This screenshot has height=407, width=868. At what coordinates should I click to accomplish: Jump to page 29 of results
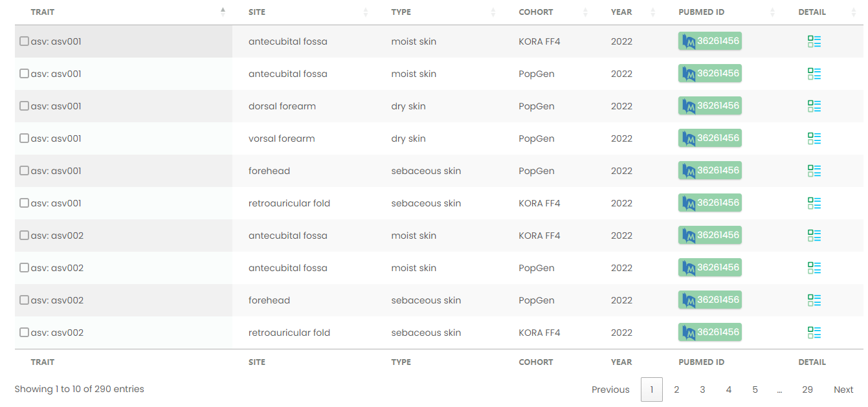coord(807,390)
